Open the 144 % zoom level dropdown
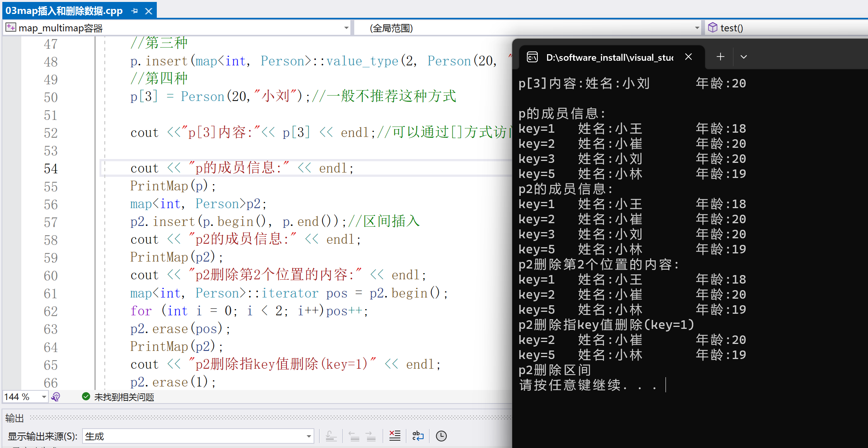This screenshot has width=868, height=448. pyautogui.click(x=44, y=397)
